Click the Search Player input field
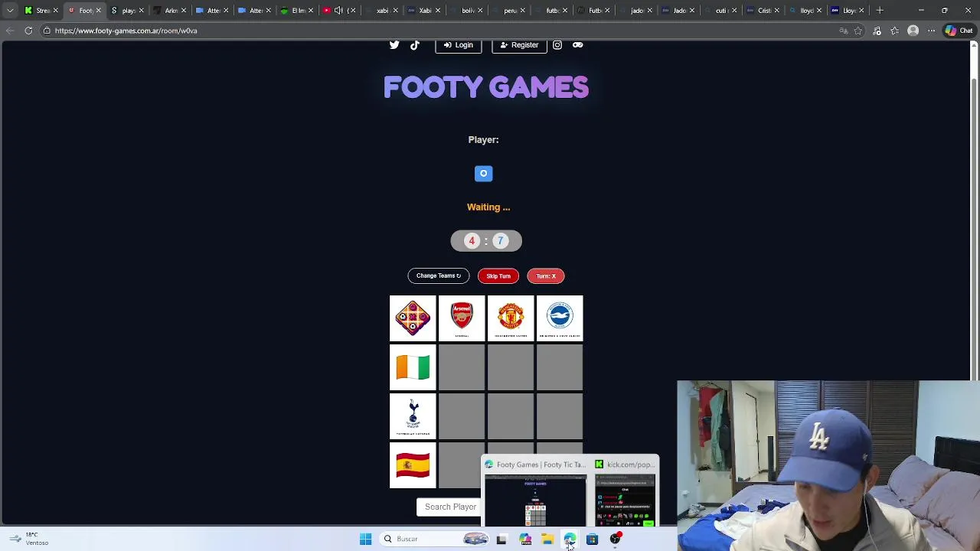 pyautogui.click(x=450, y=507)
